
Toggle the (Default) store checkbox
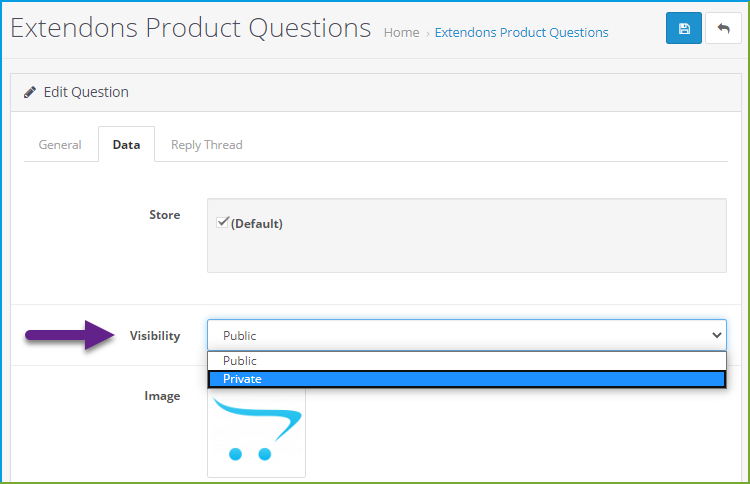click(x=222, y=222)
